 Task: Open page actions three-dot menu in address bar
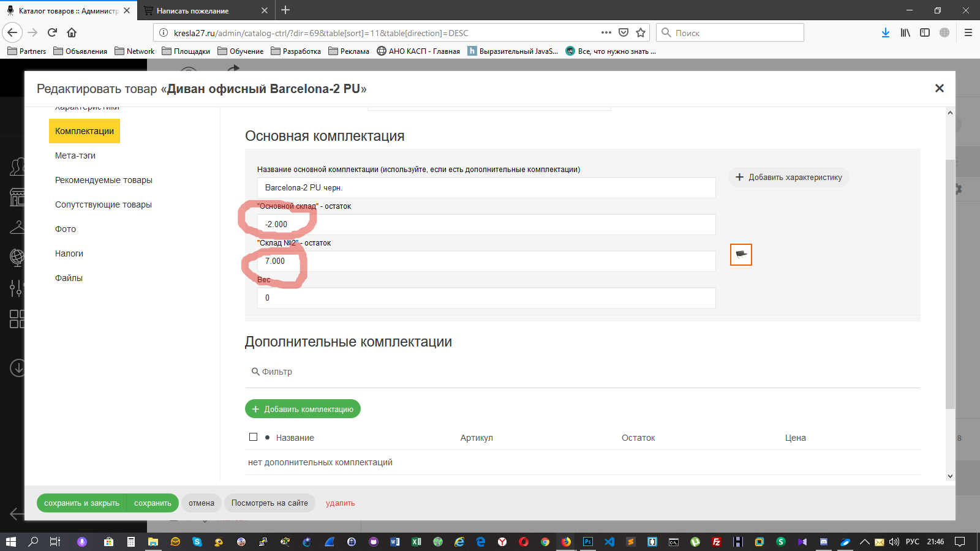606,32
